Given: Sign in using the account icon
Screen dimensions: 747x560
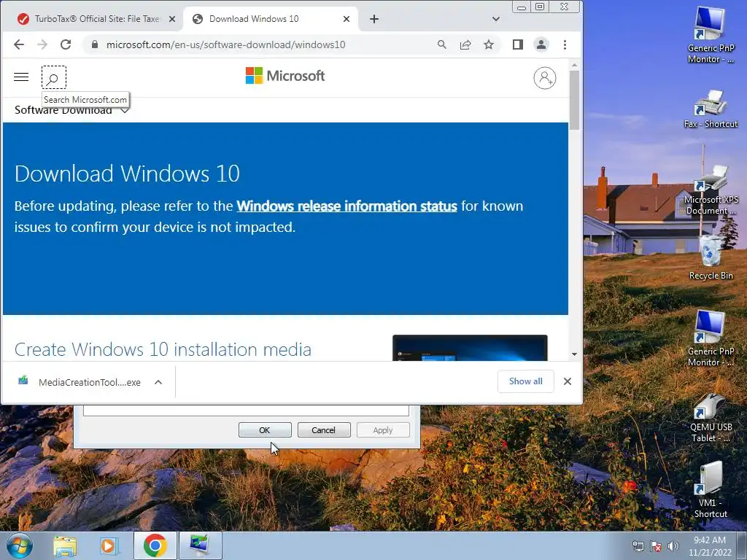Looking at the screenshot, I should click(x=544, y=78).
